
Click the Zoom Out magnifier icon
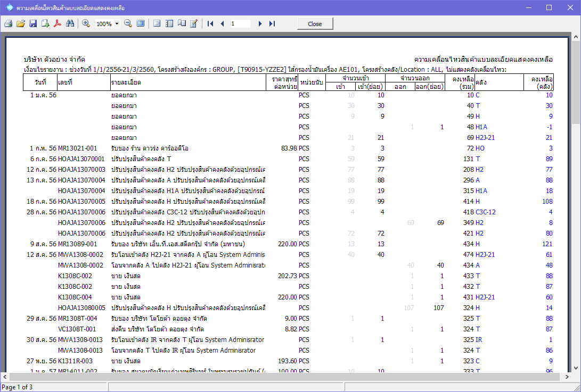tap(128, 24)
